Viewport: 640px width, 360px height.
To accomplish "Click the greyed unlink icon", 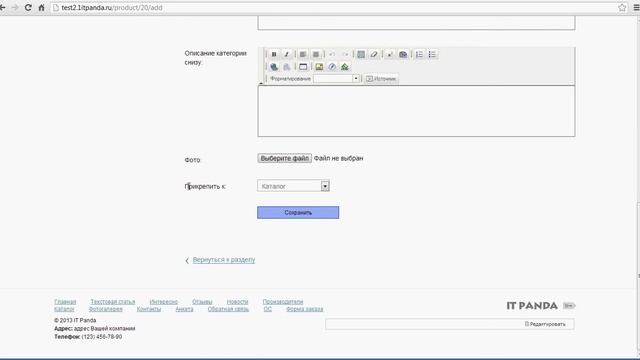I will tap(287, 67).
